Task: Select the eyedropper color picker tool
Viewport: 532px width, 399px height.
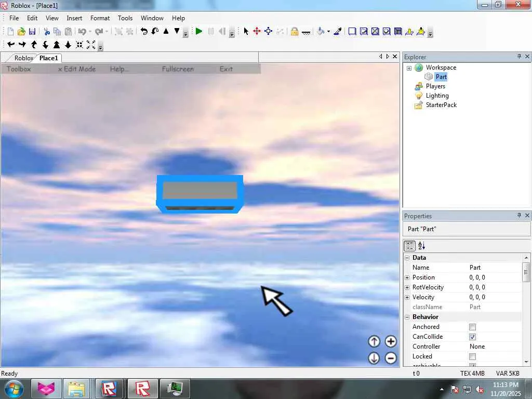Action: click(x=338, y=32)
